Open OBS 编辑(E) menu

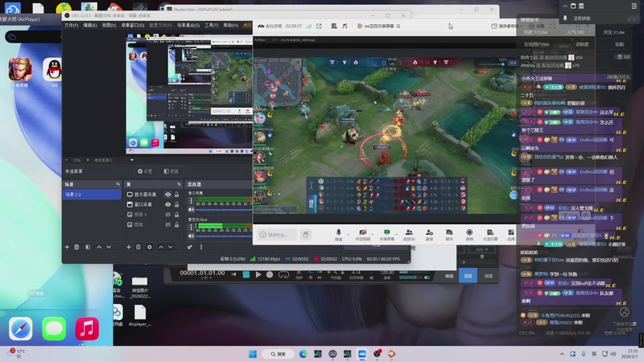point(90,25)
